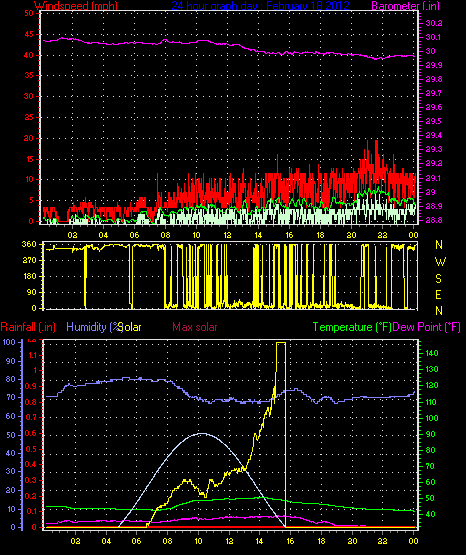Click the 'Windspeed (mph)' axis title
The height and width of the screenshot is (555, 466).
tap(75, 5)
